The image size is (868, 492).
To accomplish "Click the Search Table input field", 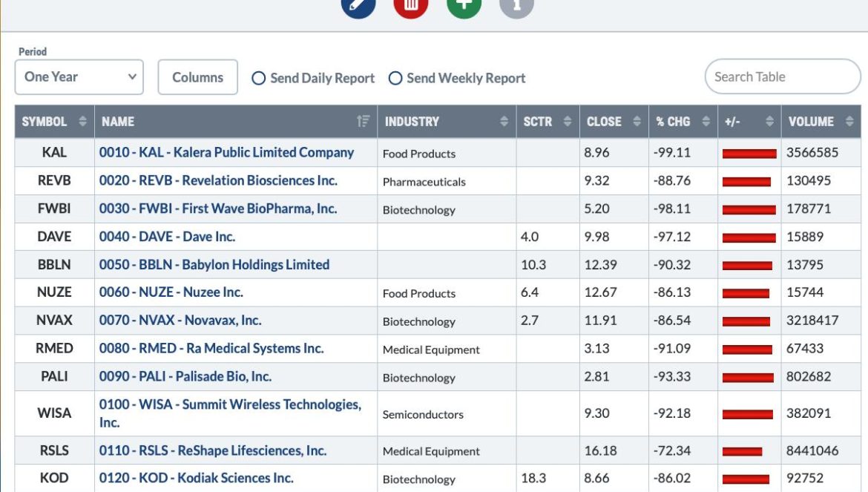I will pos(782,77).
